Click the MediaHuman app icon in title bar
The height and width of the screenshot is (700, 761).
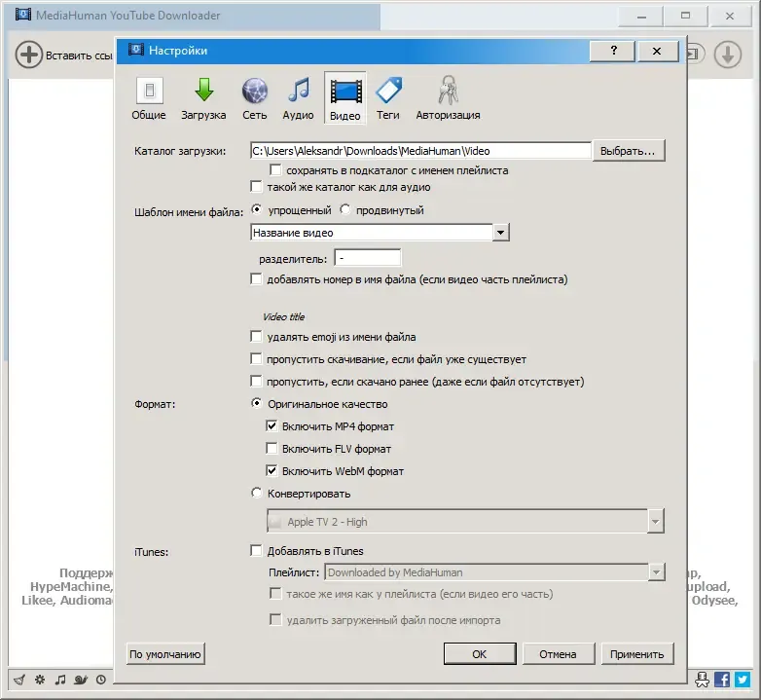[23, 15]
